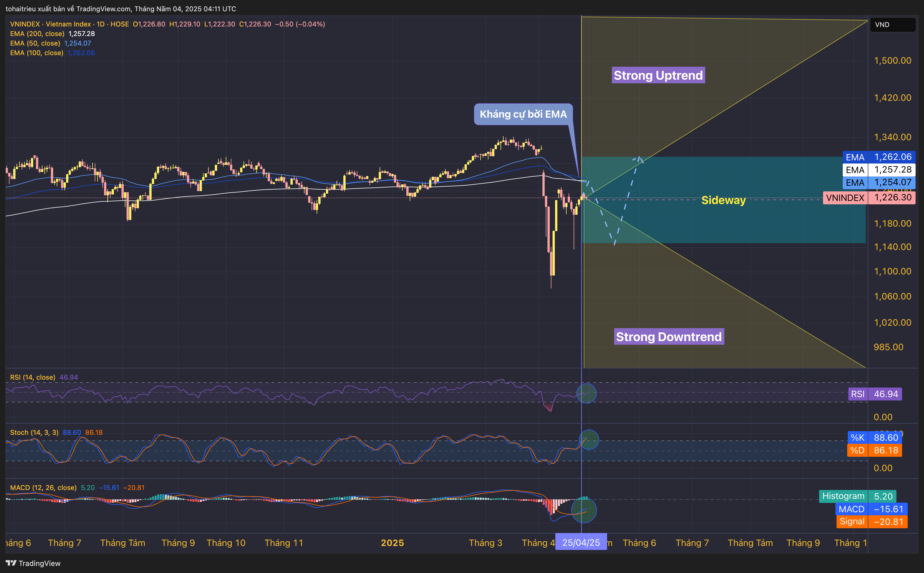The height and width of the screenshot is (573, 924).
Task: Click the VND currency label
Action: click(x=893, y=25)
